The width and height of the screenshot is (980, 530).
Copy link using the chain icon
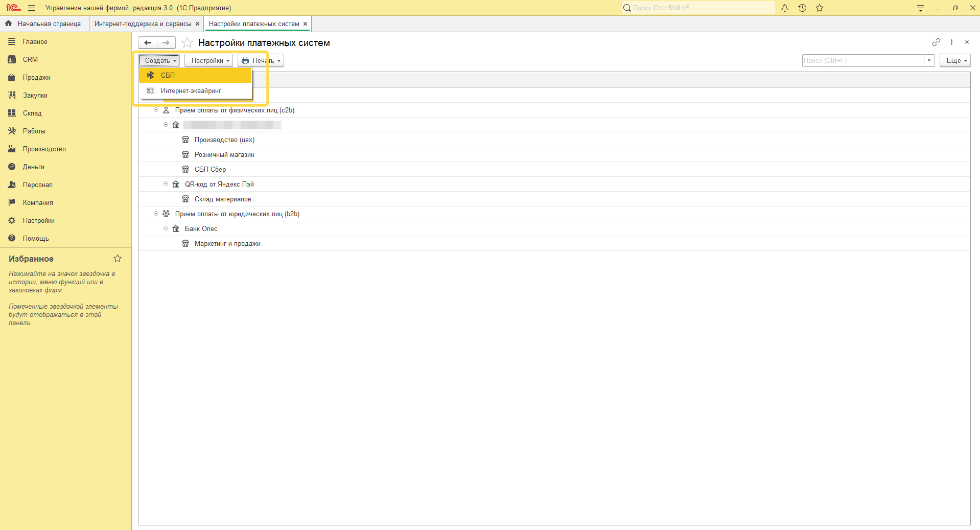point(936,42)
